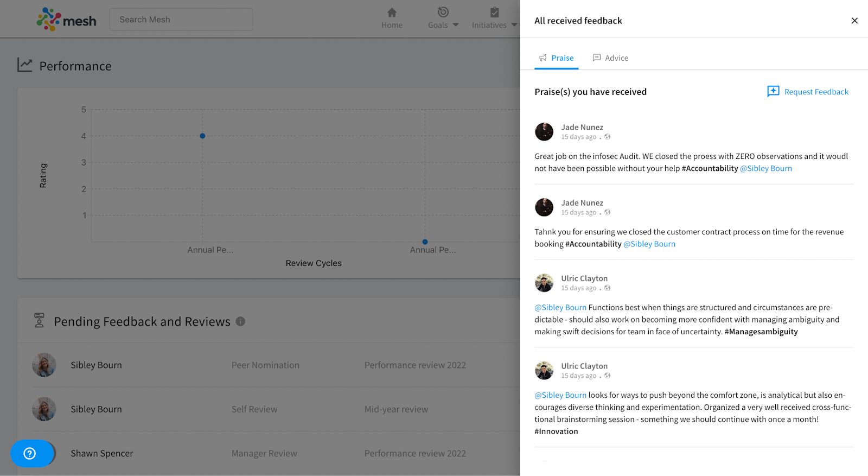This screenshot has width=868, height=476.
Task: Click the Search Mesh field
Action: (x=181, y=20)
